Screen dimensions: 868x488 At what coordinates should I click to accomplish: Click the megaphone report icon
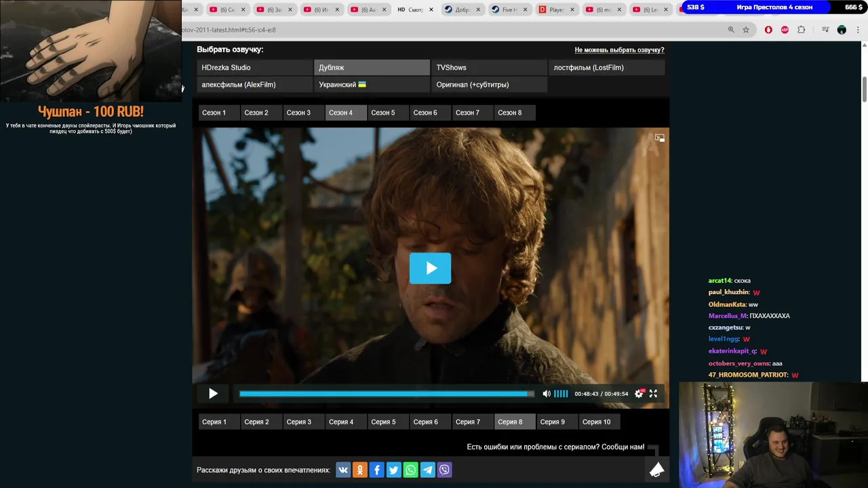click(656, 469)
